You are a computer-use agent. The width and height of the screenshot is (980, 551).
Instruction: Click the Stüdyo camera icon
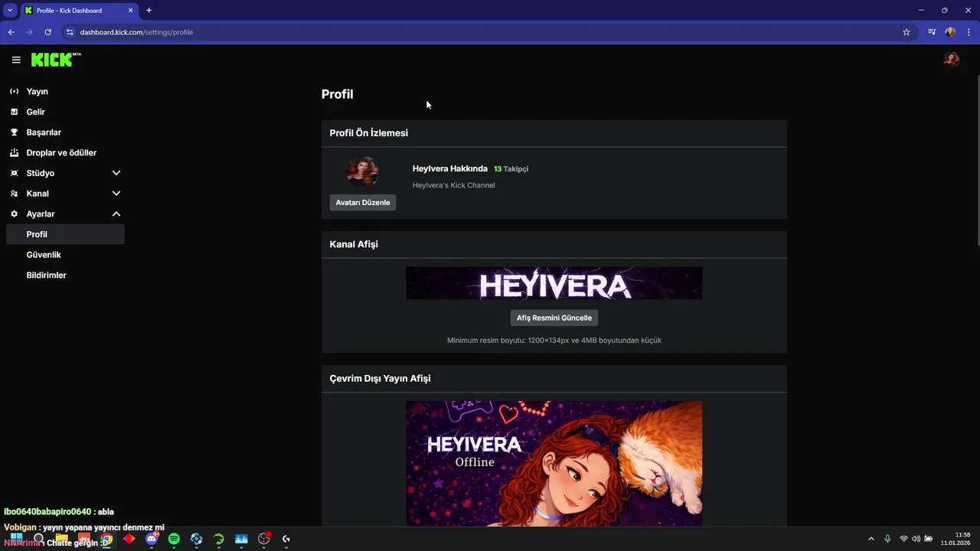pos(14,173)
